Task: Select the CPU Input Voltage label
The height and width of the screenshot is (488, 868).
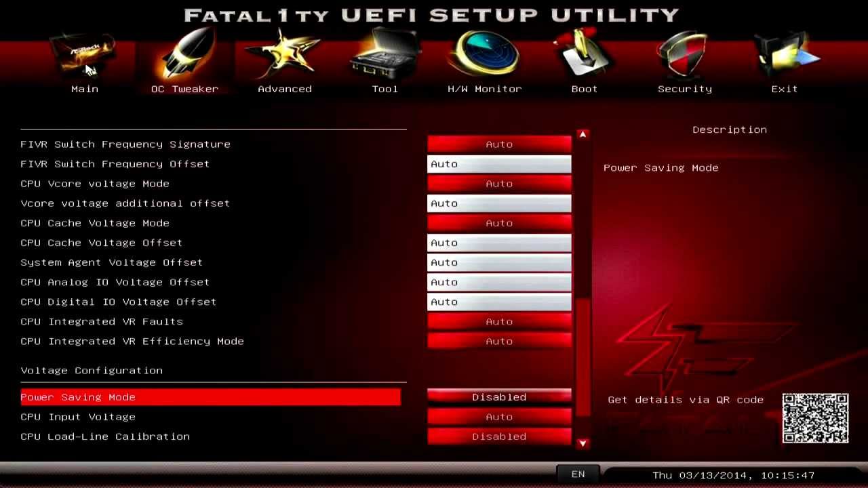Action: 78,417
